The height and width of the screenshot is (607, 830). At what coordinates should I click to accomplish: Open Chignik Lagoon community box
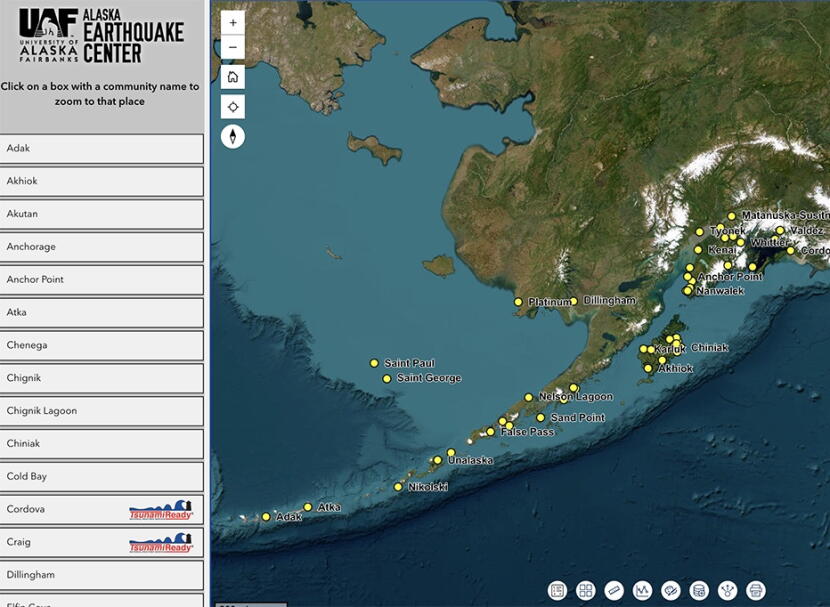click(x=101, y=411)
